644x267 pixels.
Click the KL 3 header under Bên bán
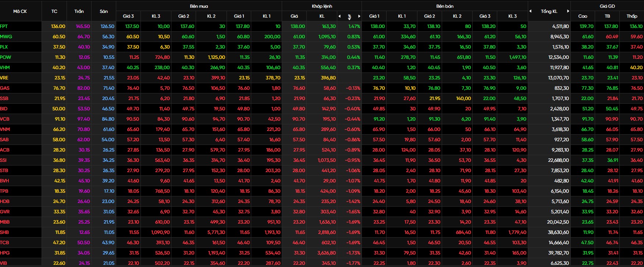[512, 16]
